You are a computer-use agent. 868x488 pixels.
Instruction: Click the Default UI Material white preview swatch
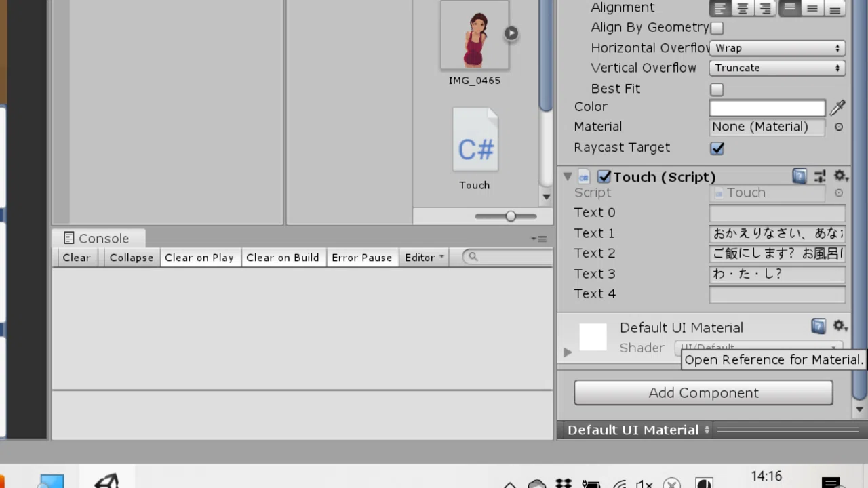593,337
